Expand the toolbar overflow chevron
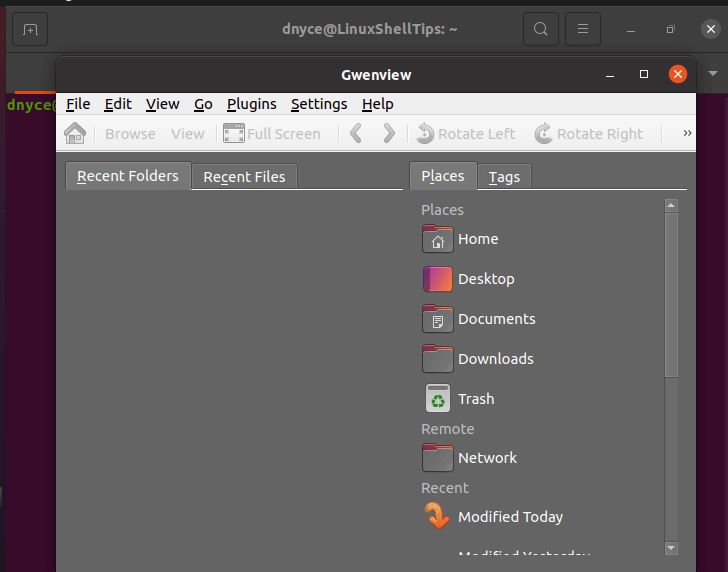The image size is (728, 572). [687, 133]
